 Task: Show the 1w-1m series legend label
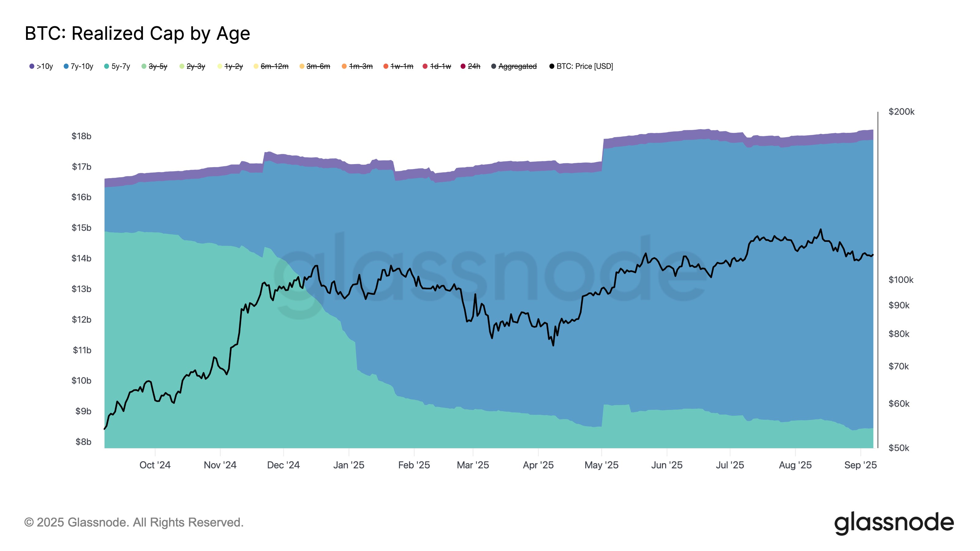[x=402, y=66]
